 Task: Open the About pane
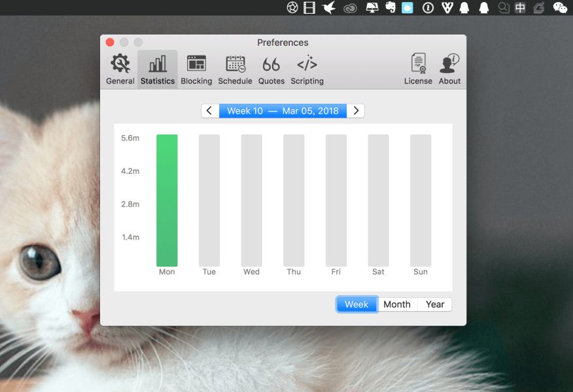pos(449,69)
